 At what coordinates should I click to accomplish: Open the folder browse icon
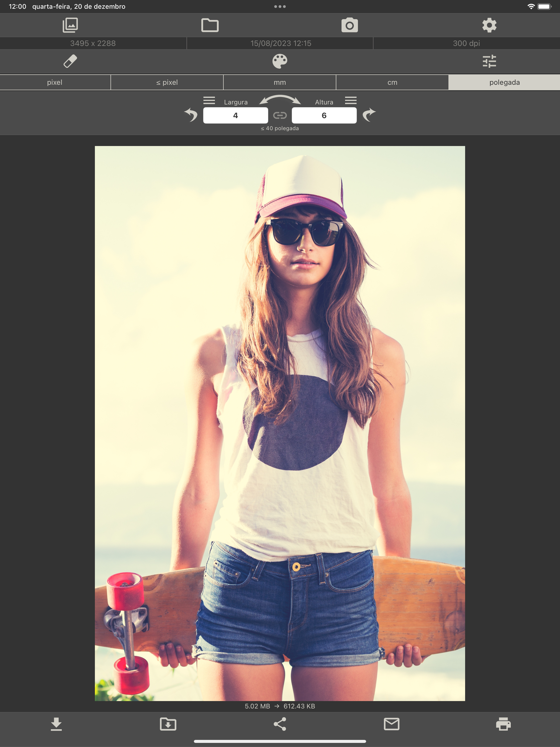[210, 25]
